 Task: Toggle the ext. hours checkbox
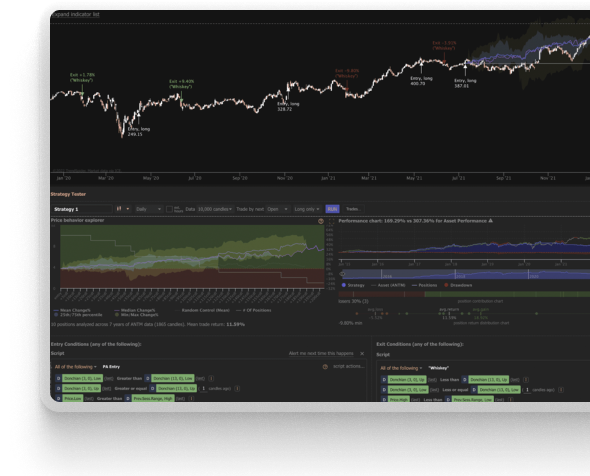pos(169,209)
